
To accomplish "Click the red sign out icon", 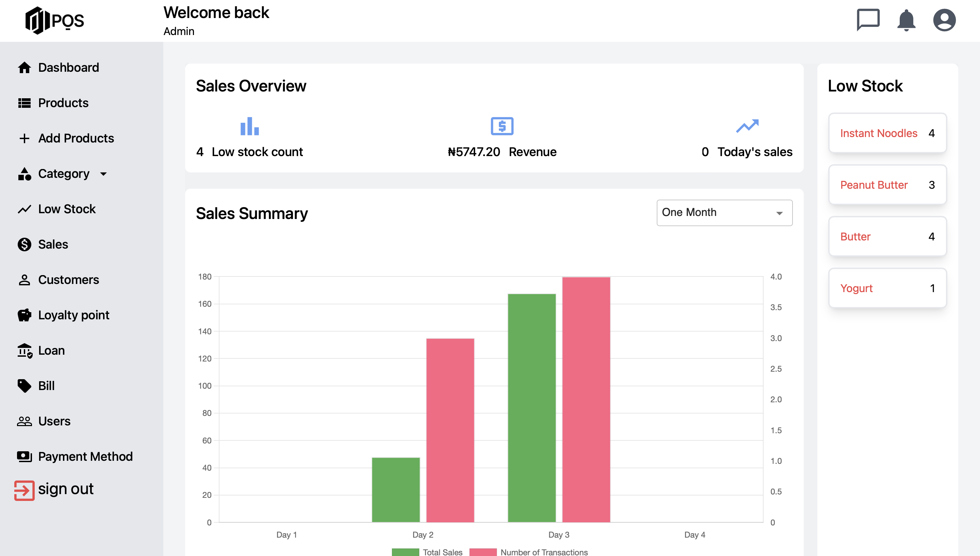I will pos(24,490).
